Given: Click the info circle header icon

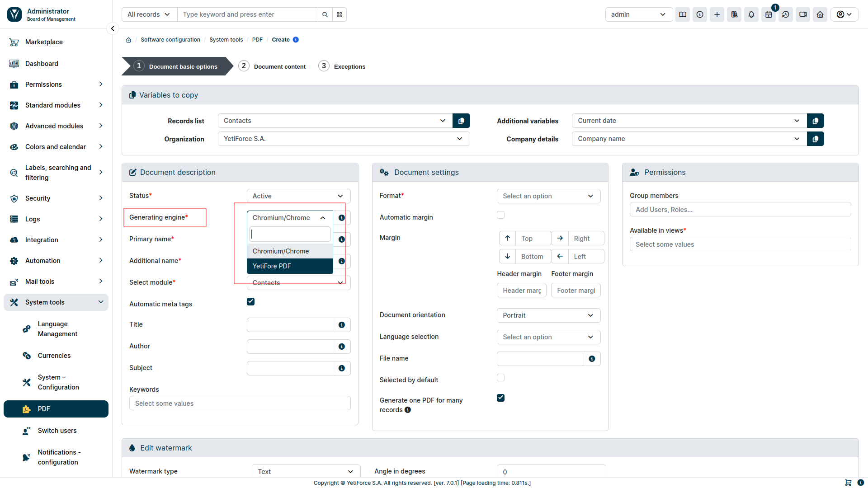Looking at the screenshot, I should click(700, 14).
